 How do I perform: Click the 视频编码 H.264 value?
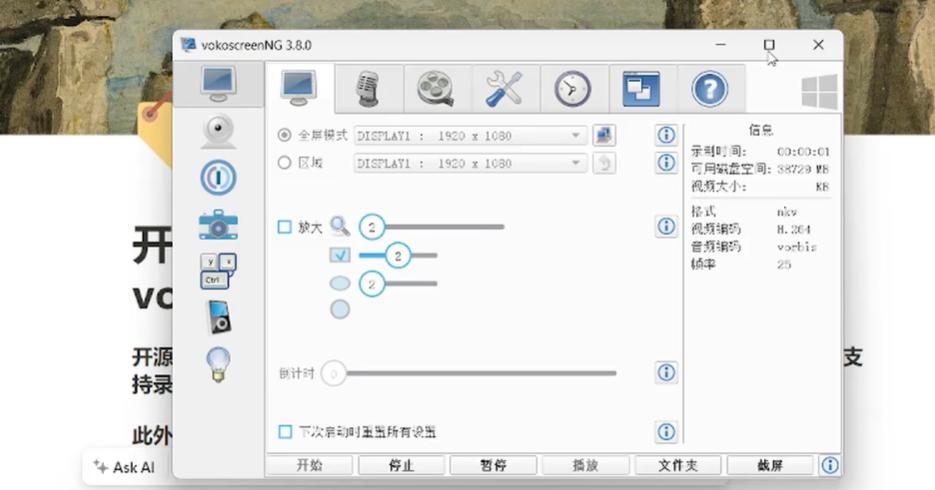coord(794,229)
